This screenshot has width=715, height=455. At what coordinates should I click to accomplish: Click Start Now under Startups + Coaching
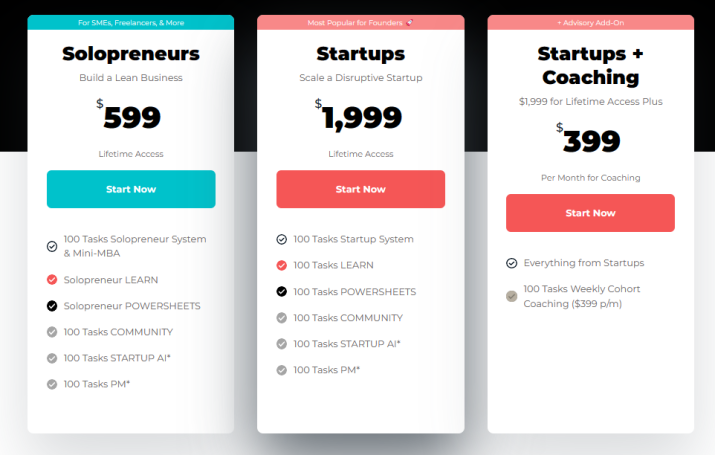[591, 213]
